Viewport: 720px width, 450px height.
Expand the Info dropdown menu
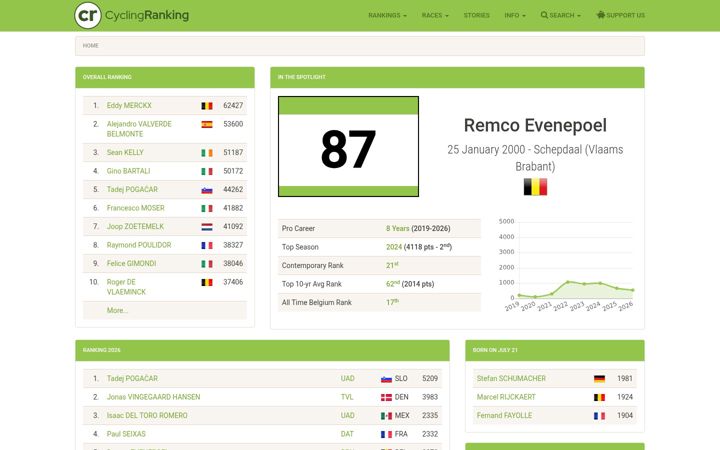(515, 15)
